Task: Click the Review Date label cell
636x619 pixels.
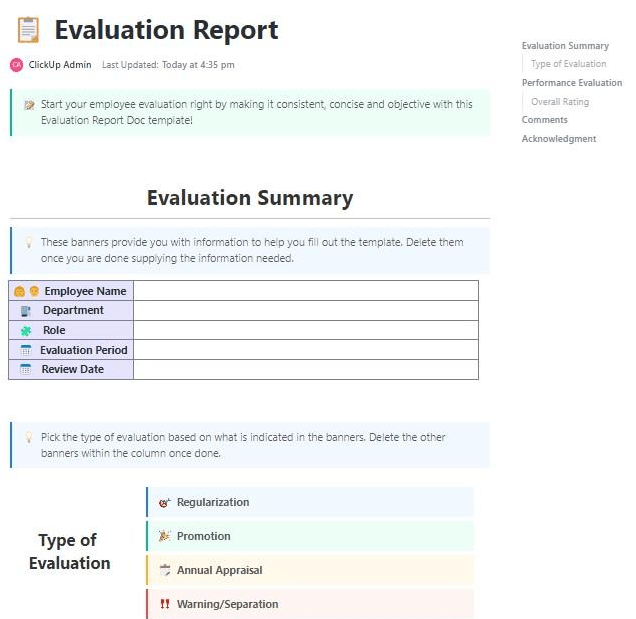Action: (x=71, y=370)
